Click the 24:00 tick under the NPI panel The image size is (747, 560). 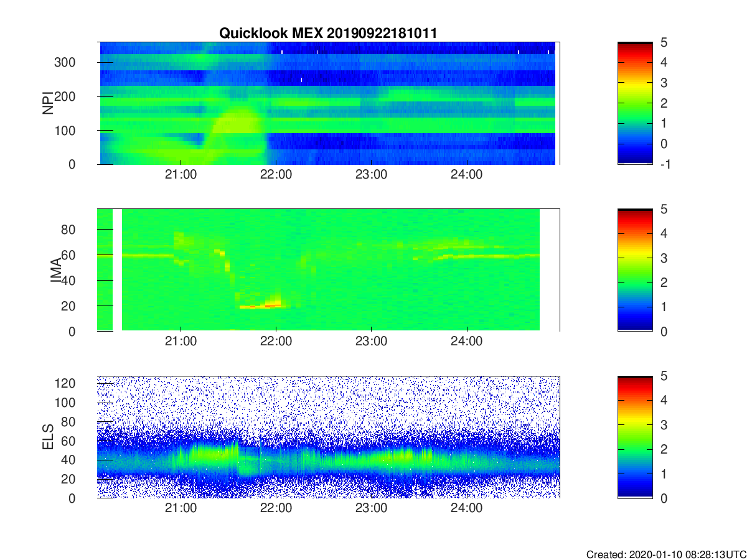[466, 175]
